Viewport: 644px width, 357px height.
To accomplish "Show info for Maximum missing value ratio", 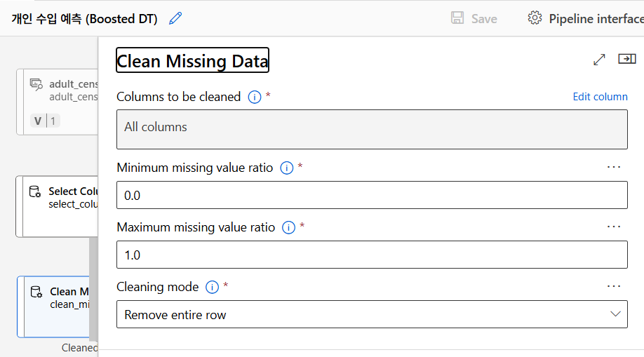I will pyautogui.click(x=288, y=228).
